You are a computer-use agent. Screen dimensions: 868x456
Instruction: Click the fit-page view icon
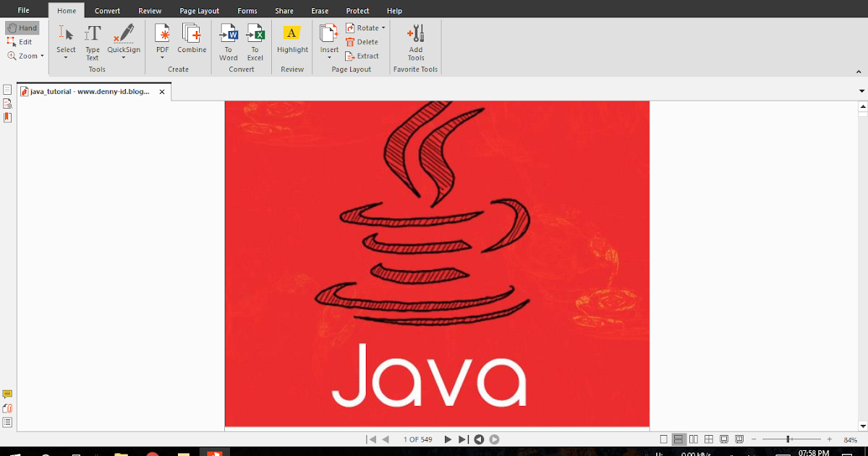(724, 439)
